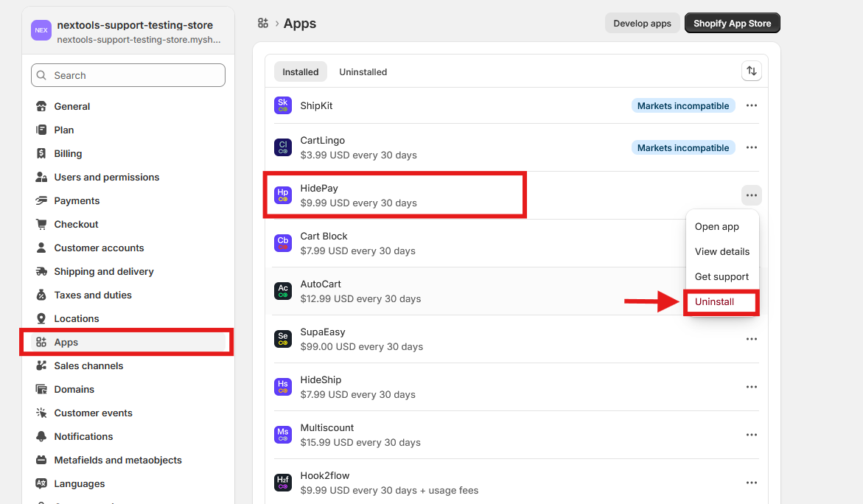
Task: Open the three-dot menu for SupaEasy
Action: coord(751,339)
